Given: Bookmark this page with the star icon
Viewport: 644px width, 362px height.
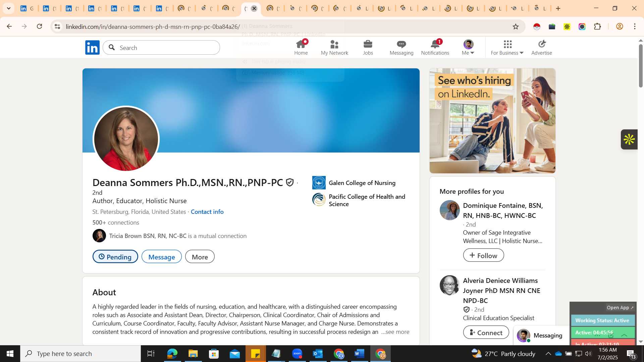Looking at the screenshot, I should (516, 26).
